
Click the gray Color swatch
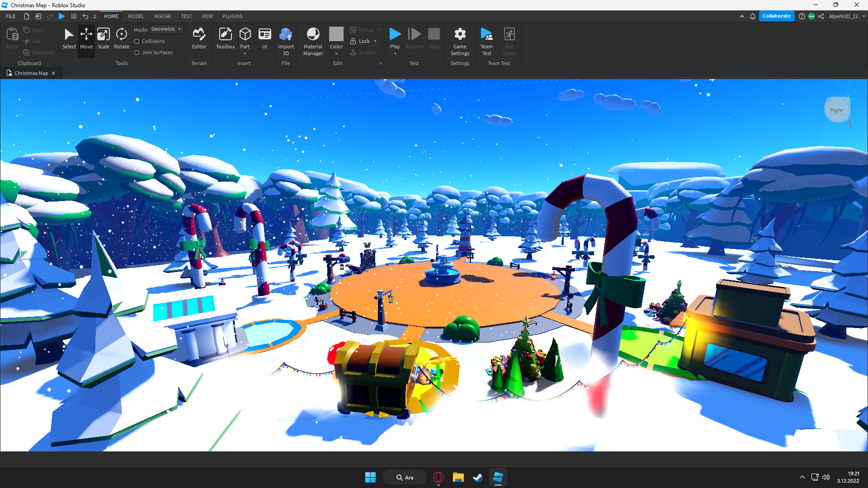[336, 34]
